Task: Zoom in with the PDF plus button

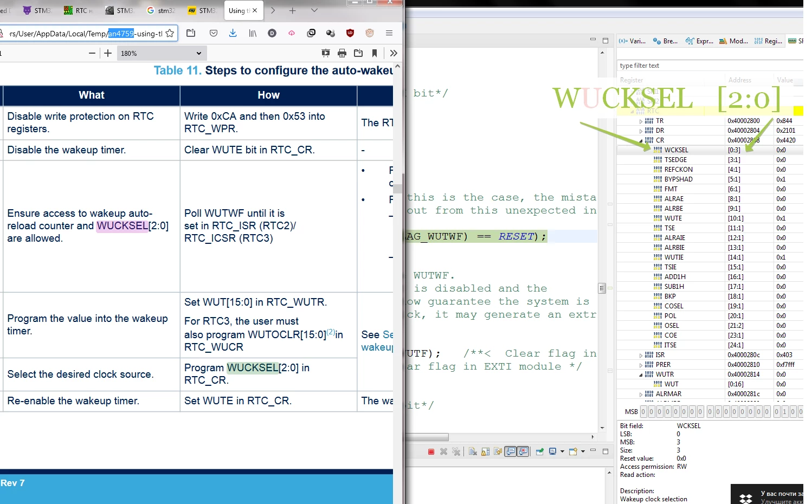Action: tap(108, 53)
